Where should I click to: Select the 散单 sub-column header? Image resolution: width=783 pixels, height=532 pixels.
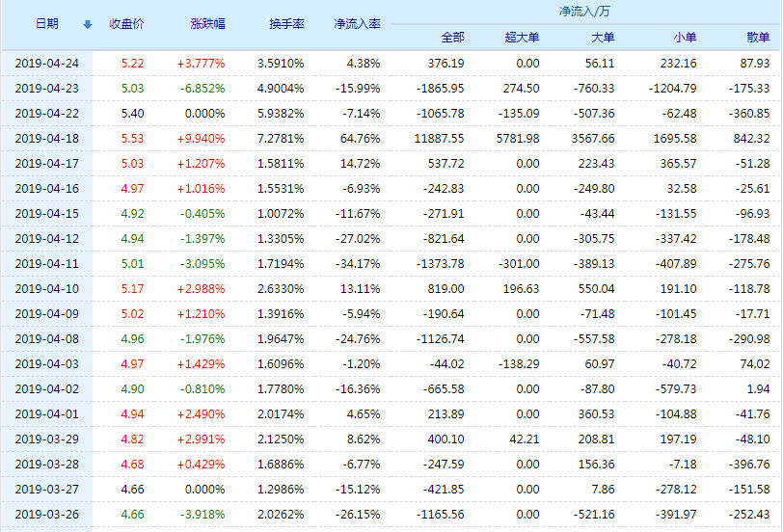click(758, 38)
